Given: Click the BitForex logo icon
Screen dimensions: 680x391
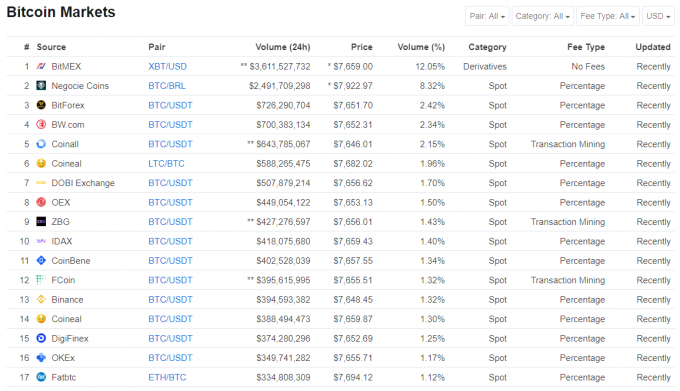Looking at the screenshot, I should tap(41, 105).
